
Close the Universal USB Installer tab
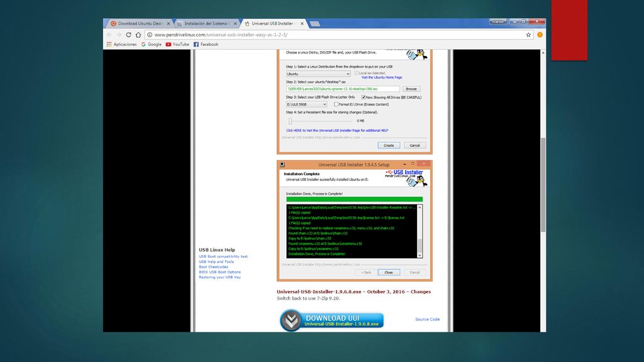click(302, 24)
